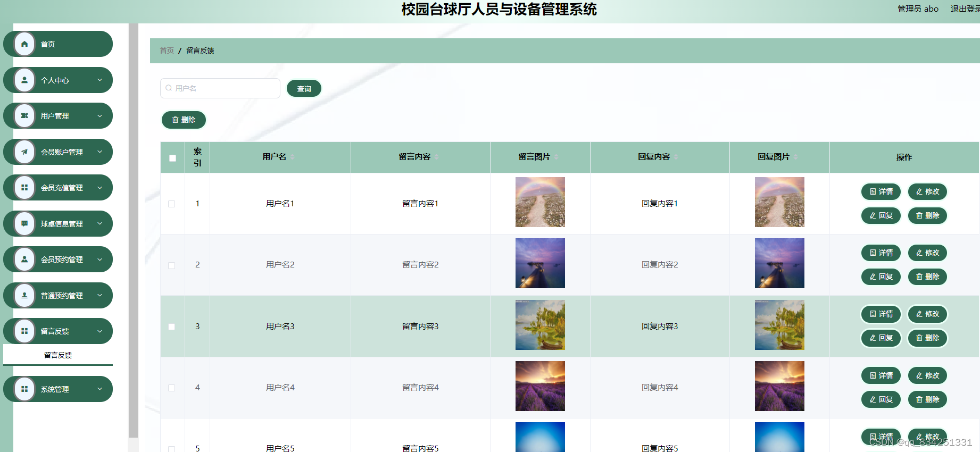Expand the 会员充值管理 menu chevron
Viewport: 980px width, 452px height.
[99, 188]
